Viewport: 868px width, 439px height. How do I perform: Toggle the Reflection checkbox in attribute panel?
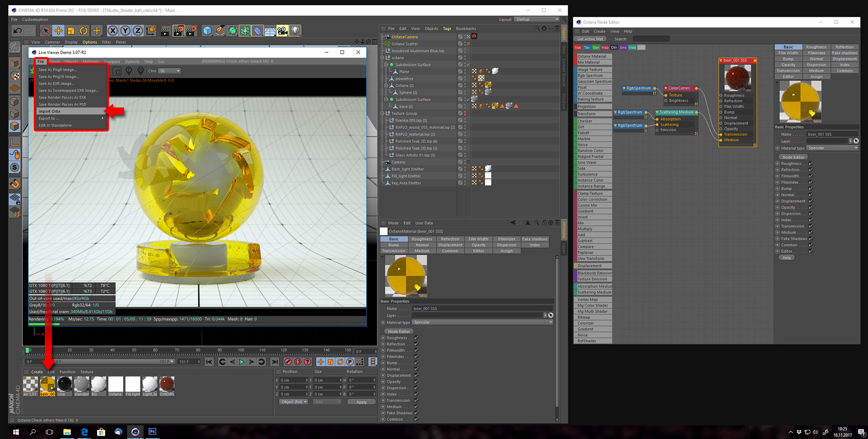(x=416, y=344)
